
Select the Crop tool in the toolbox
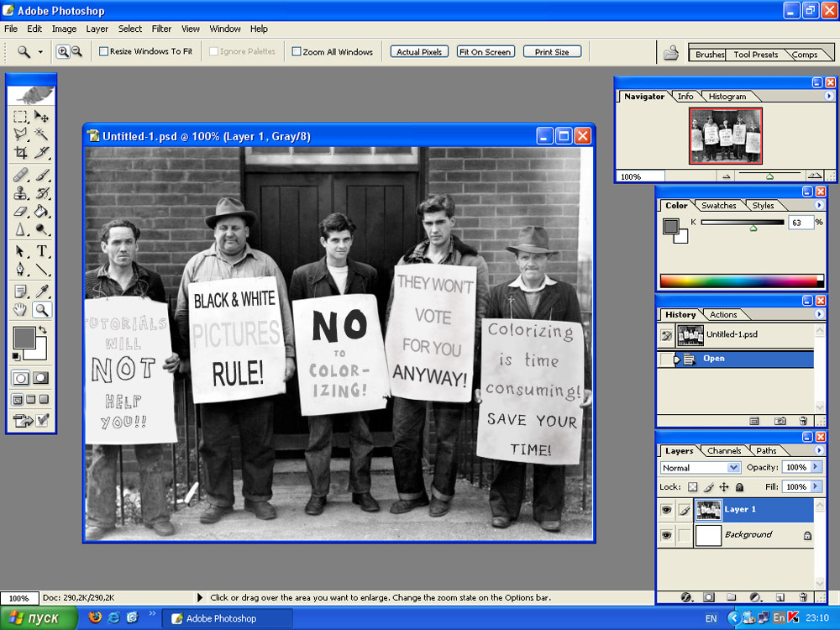[21, 153]
